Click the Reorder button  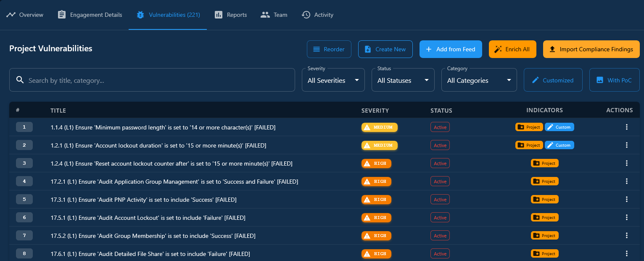[329, 49]
